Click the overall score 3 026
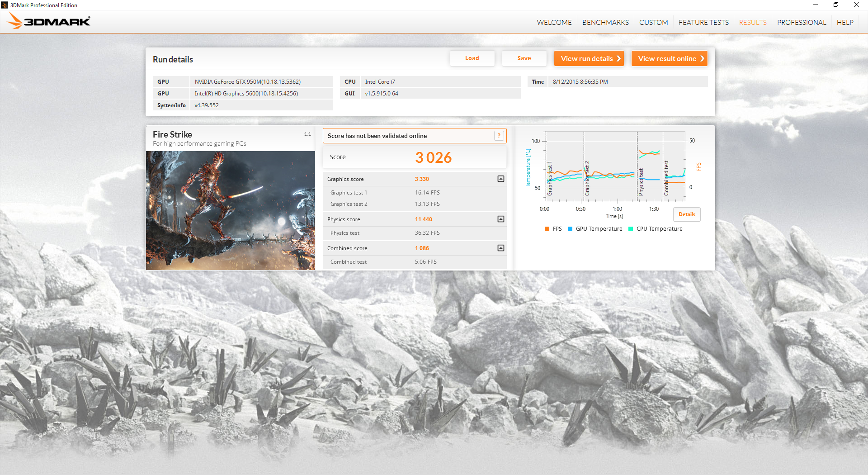The width and height of the screenshot is (868, 475). pyautogui.click(x=434, y=157)
